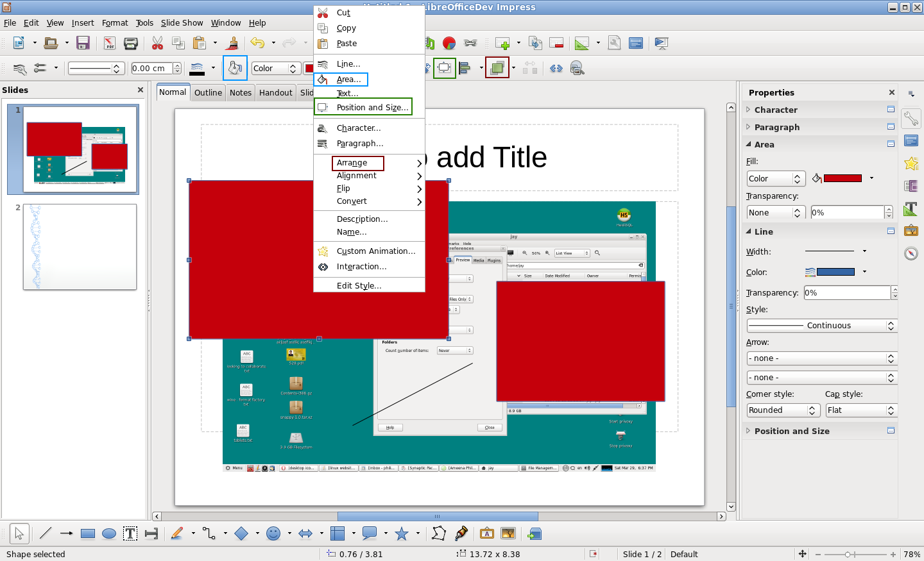Choose the Text box tool
The image size is (924, 561).
[x=130, y=533]
